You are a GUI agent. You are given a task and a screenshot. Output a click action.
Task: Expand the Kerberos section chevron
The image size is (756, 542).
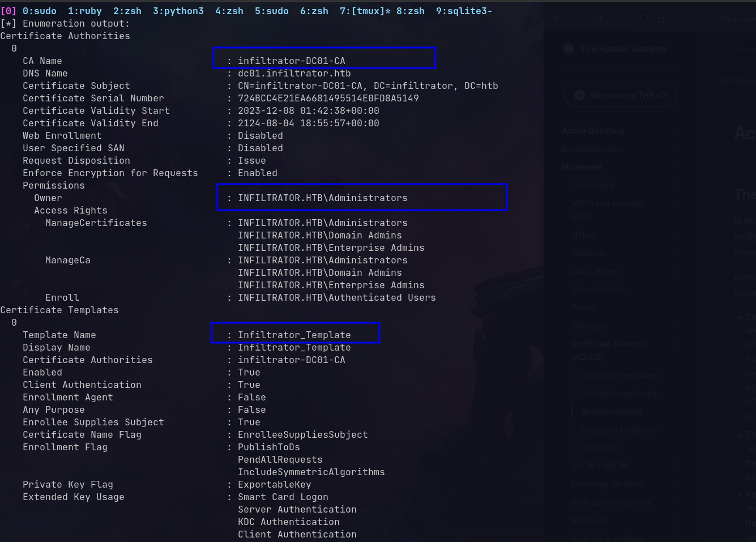click(x=674, y=253)
